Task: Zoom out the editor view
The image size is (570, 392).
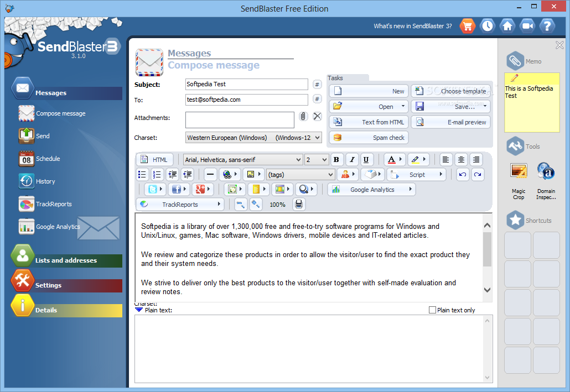Action: click(x=240, y=204)
